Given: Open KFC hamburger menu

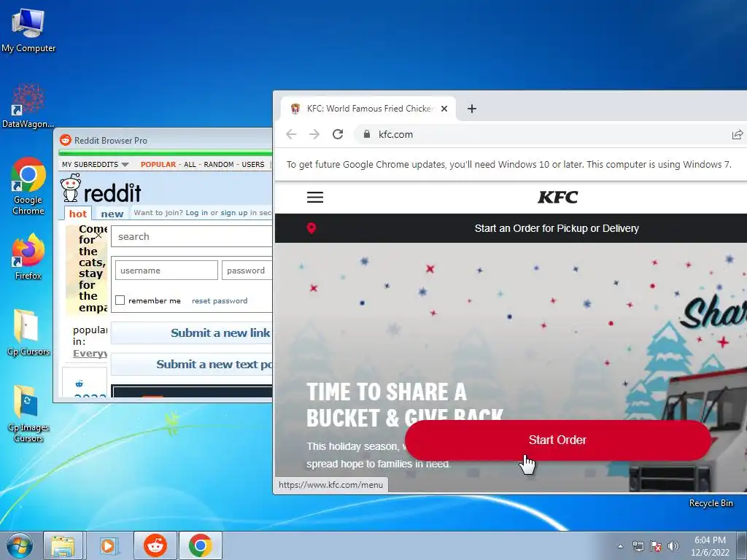Looking at the screenshot, I should (x=315, y=197).
